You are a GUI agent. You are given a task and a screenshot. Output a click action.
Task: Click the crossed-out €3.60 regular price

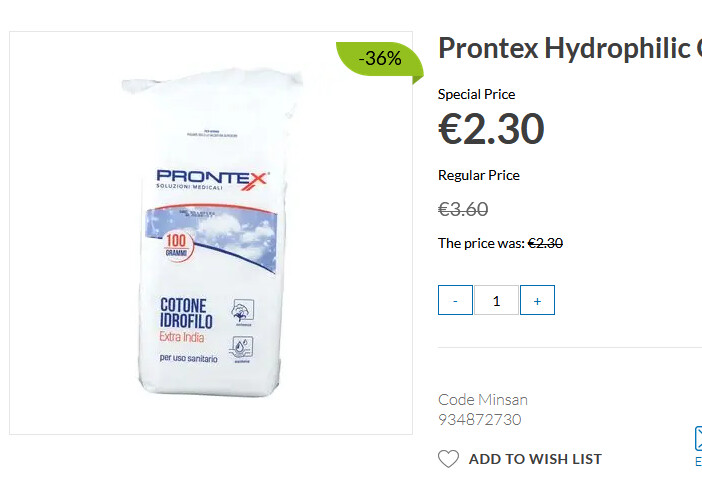(463, 209)
